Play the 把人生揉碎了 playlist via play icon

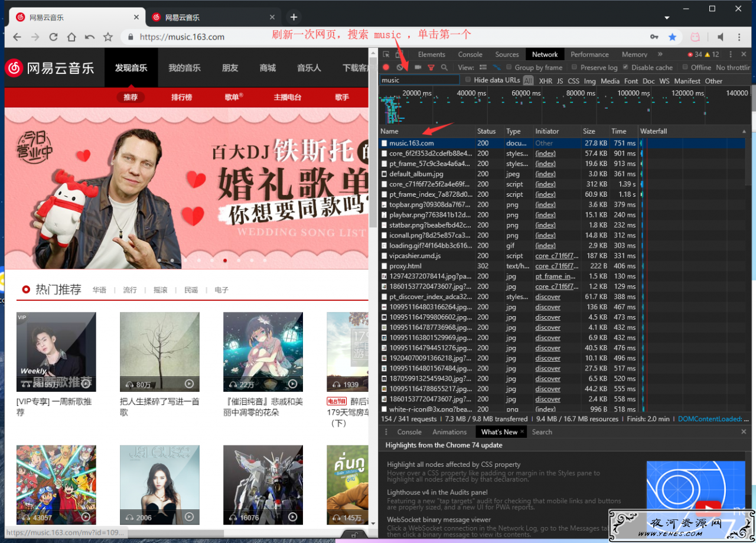click(189, 384)
